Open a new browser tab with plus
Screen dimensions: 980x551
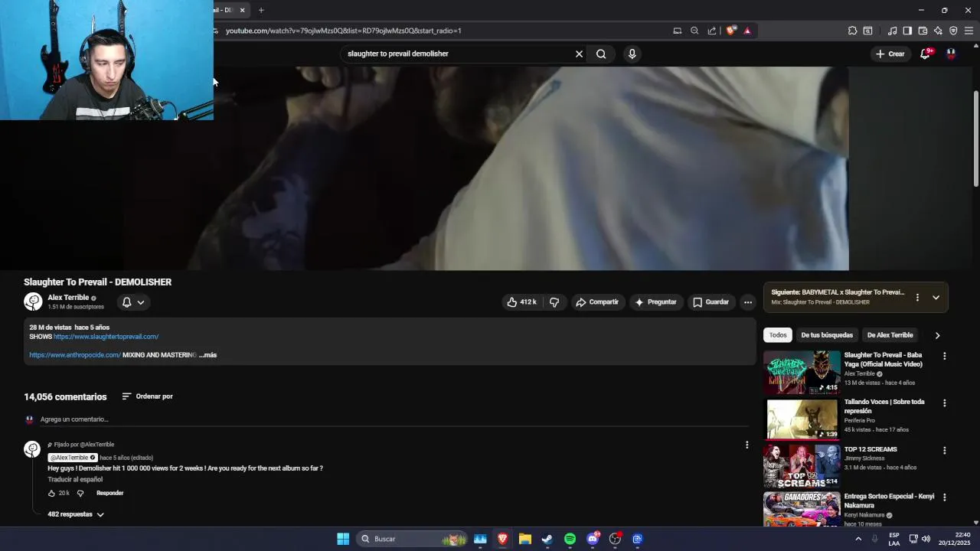(261, 10)
